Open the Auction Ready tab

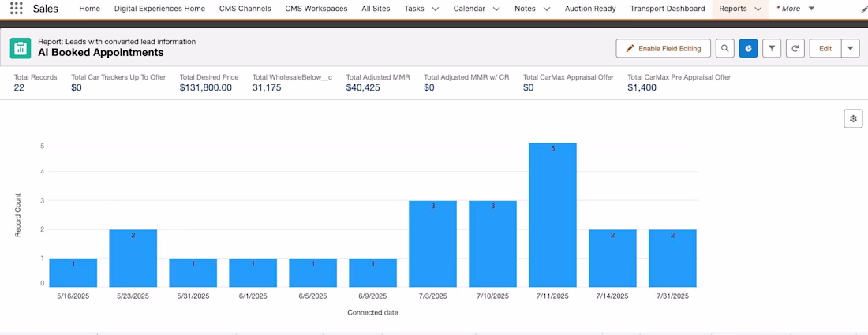click(590, 9)
